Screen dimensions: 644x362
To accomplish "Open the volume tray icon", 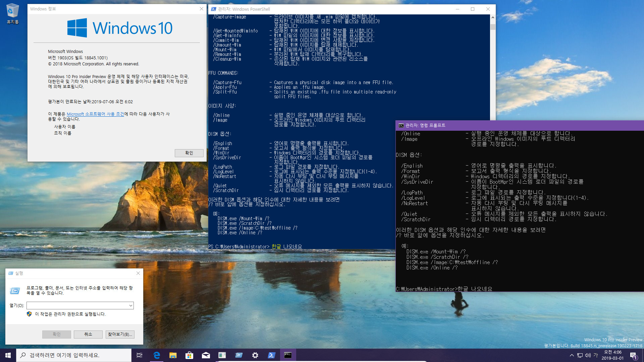I will tap(588, 355).
